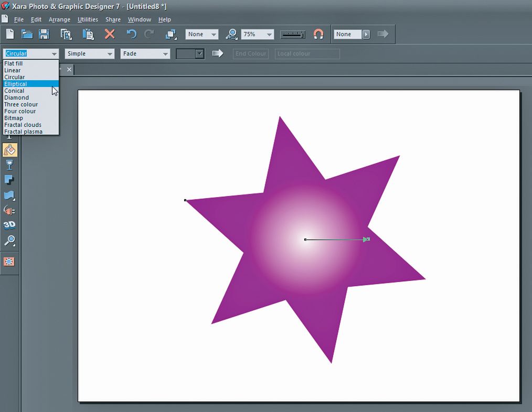Select the Transparency tool wine glass

(9, 165)
